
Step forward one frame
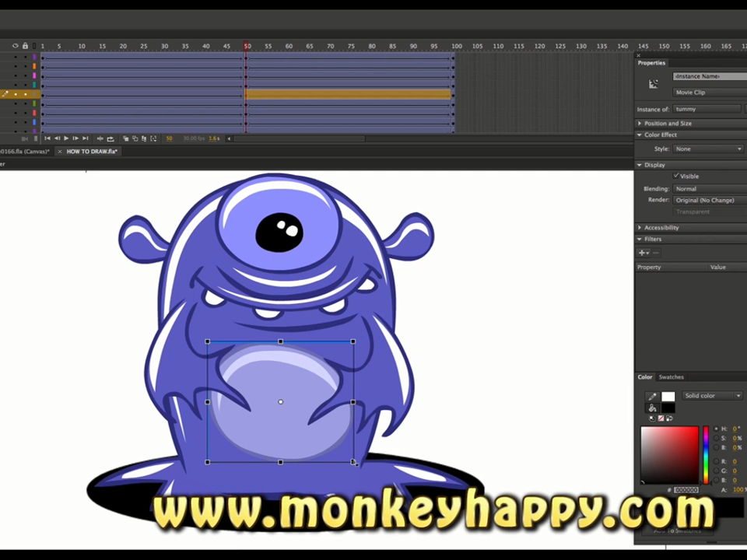(x=75, y=138)
